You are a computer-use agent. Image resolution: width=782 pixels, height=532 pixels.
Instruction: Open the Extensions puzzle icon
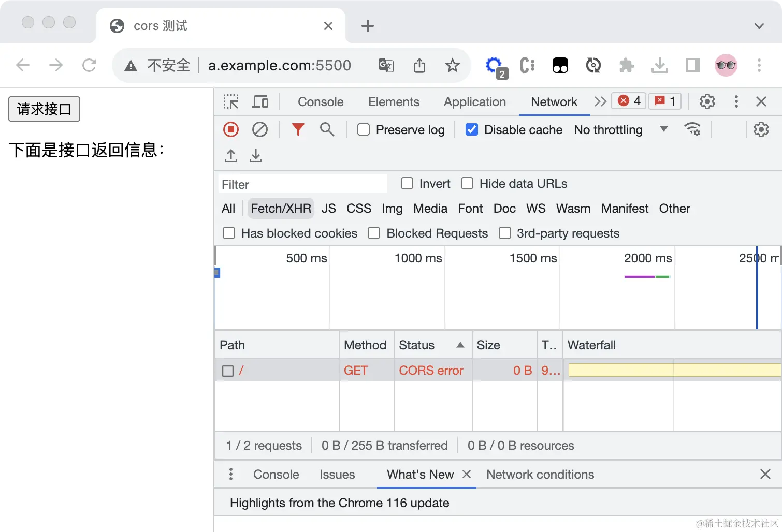[x=627, y=65]
